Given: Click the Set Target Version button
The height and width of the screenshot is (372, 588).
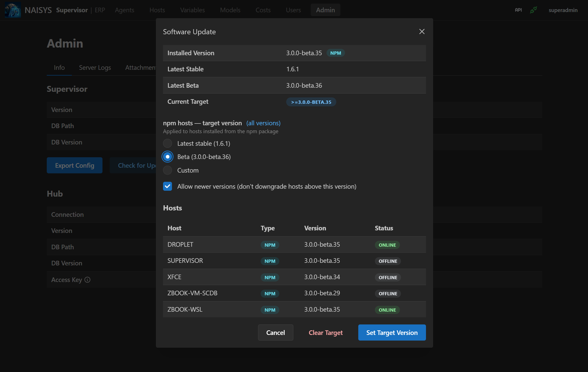Looking at the screenshot, I should tap(392, 332).
